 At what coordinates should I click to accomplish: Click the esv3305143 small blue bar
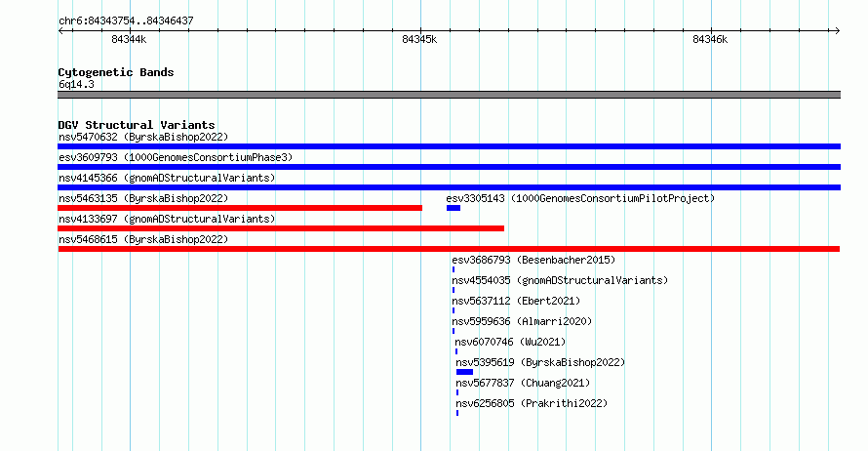point(454,208)
